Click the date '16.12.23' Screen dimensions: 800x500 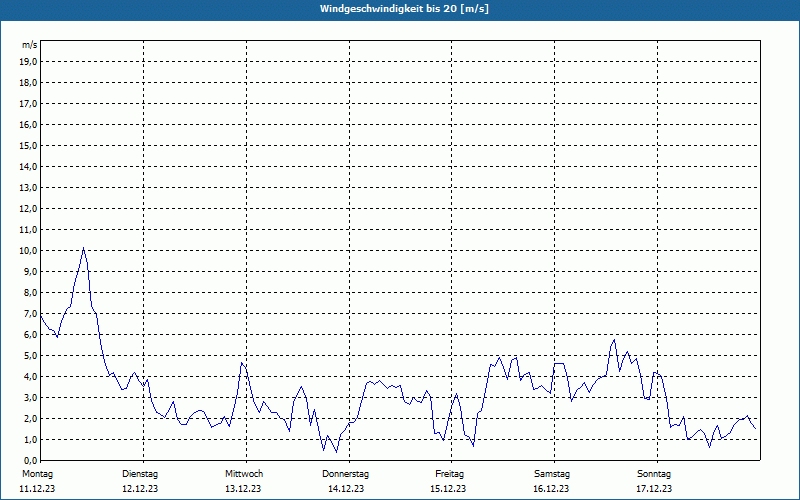[x=551, y=489]
